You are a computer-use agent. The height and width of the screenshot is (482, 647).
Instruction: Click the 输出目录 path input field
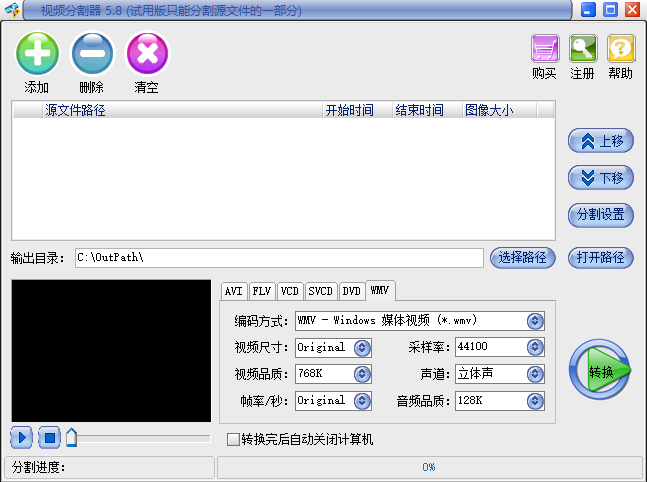click(278, 258)
